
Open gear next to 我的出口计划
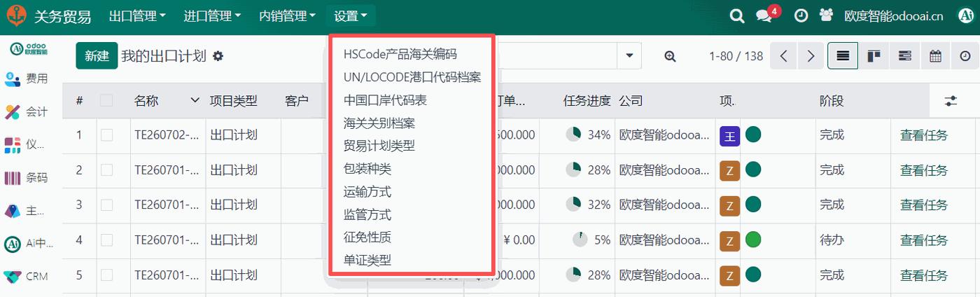(218, 55)
